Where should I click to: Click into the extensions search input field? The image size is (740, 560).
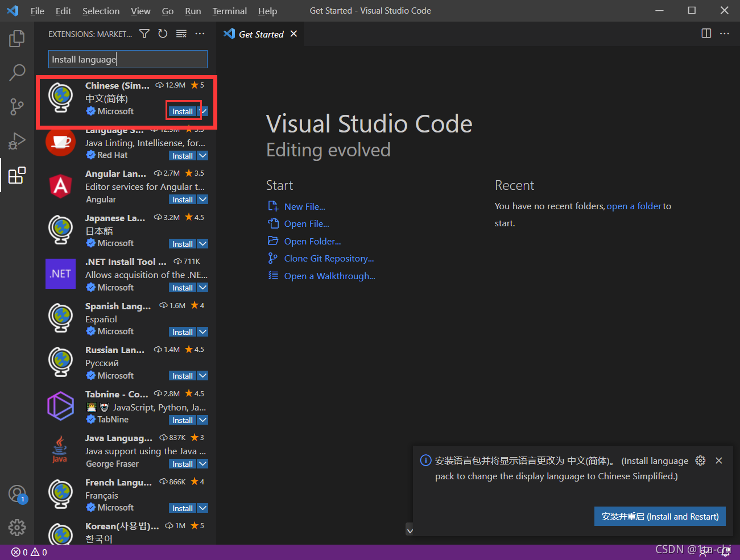(x=128, y=59)
